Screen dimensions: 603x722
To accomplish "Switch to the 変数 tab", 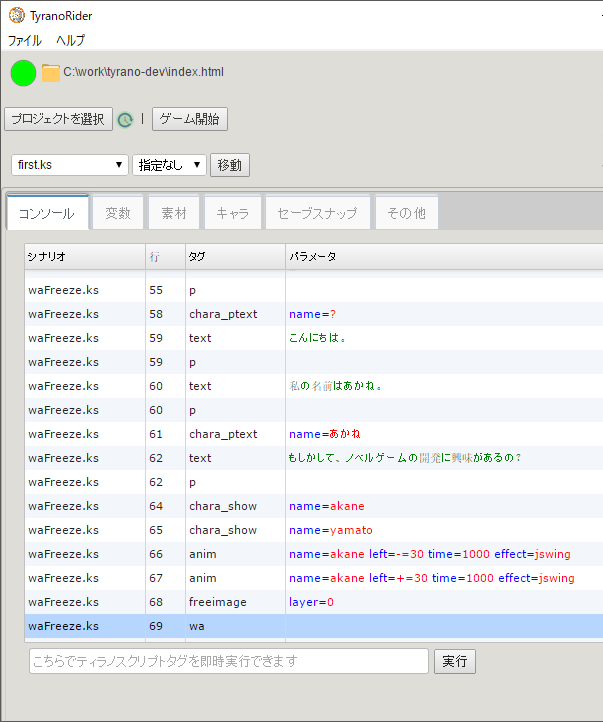I will [118, 213].
